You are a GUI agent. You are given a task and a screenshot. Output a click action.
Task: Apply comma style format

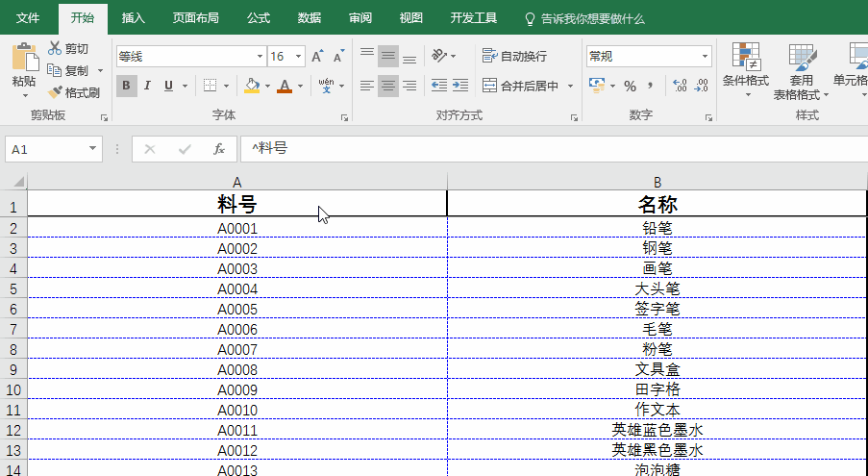click(651, 86)
